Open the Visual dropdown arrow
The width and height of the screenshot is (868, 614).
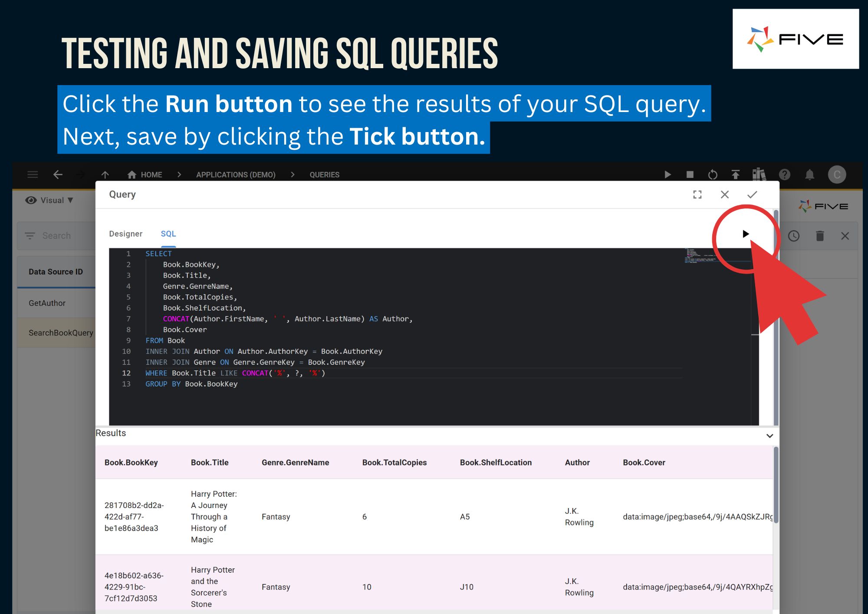click(x=70, y=200)
